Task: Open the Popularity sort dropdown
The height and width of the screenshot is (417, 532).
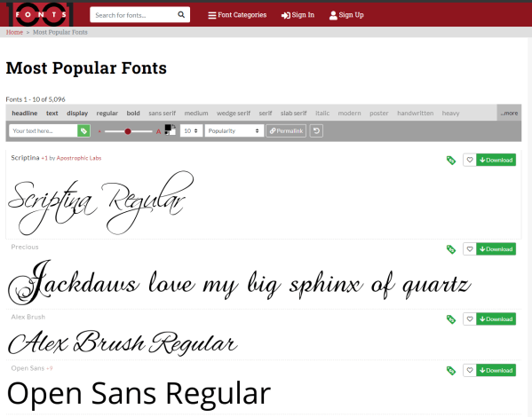Action: (234, 130)
